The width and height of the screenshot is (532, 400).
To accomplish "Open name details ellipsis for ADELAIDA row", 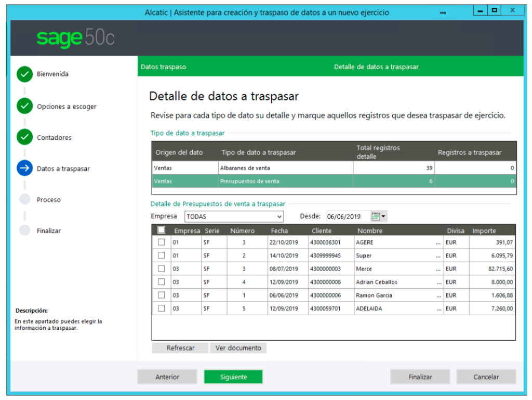I will pos(439,308).
